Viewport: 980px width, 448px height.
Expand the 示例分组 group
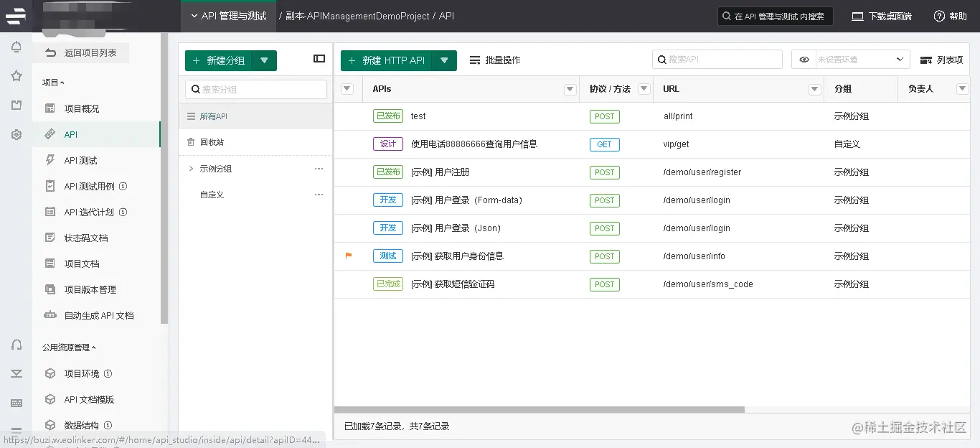191,169
